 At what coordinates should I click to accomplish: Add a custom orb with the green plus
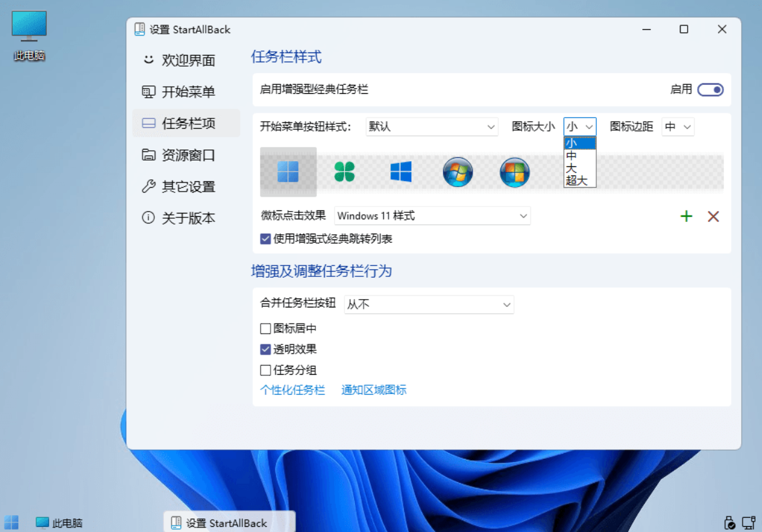point(686,216)
